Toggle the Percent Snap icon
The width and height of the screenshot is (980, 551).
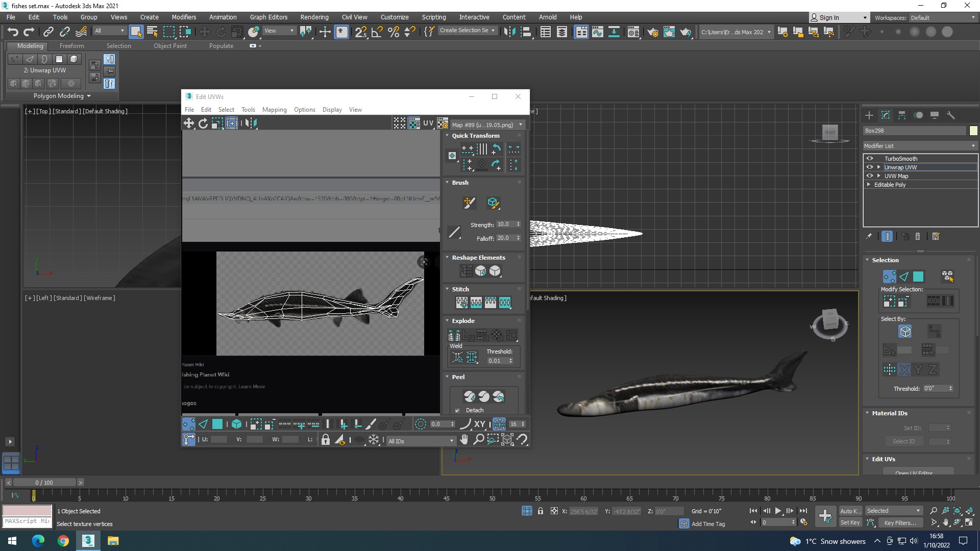click(x=394, y=32)
